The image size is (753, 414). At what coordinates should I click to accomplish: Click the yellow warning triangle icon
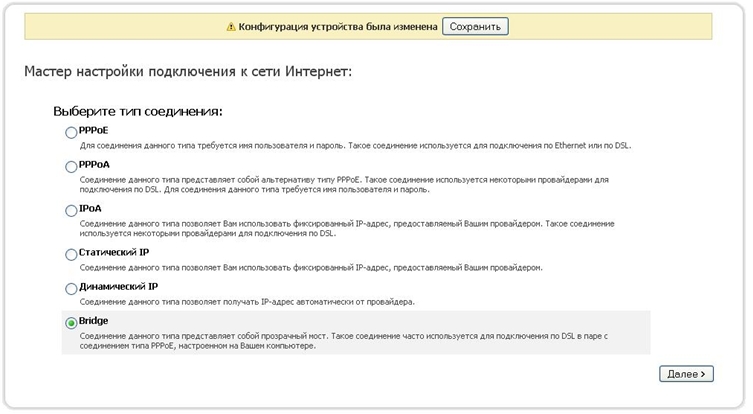[231, 27]
